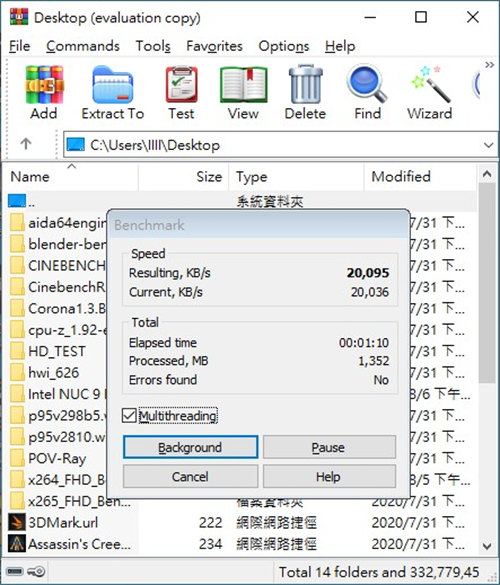Sort file list by Modified column
Viewport: 500px width, 585px height.
[420, 176]
